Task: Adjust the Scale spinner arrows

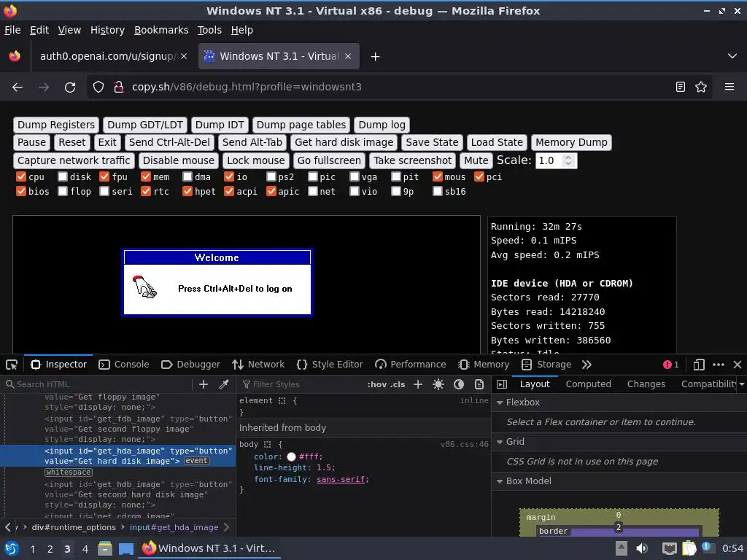Action: click(568, 160)
